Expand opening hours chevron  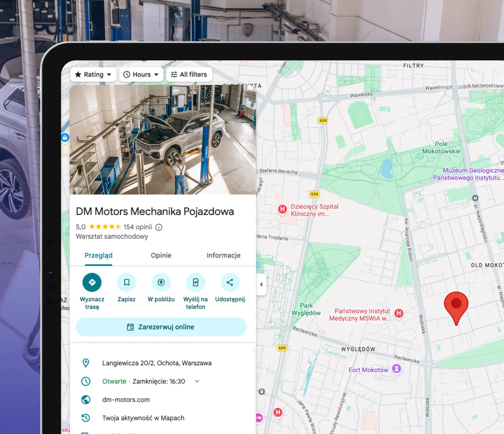[197, 381]
